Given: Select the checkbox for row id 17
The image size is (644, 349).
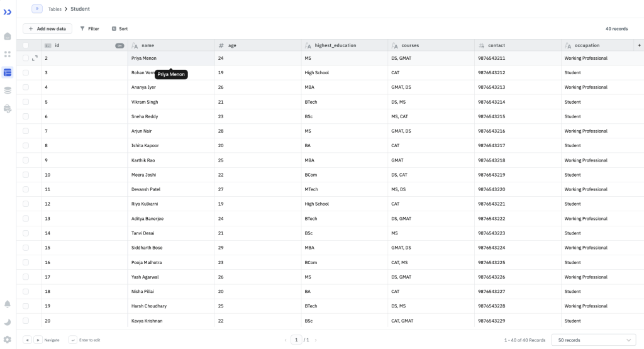Looking at the screenshot, I should coord(26,277).
